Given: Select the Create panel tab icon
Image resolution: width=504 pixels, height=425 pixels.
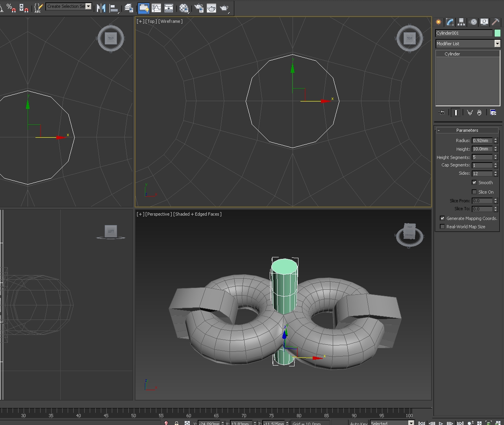Looking at the screenshot, I should pos(438,22).
